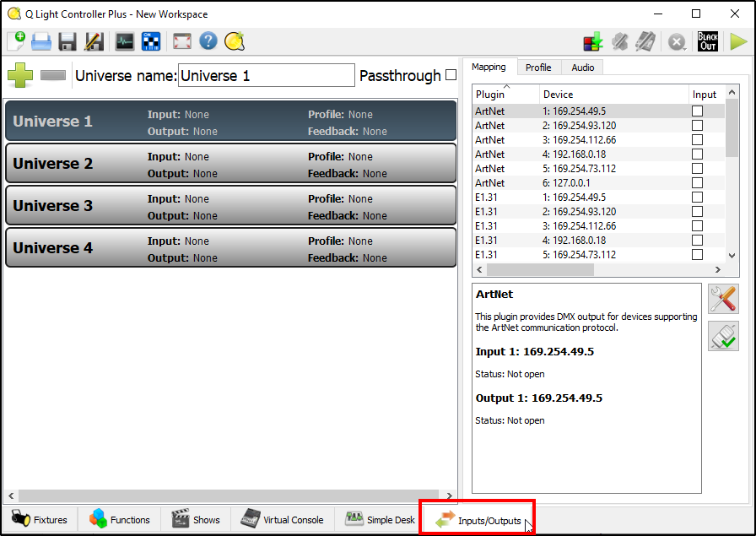The image size is (756, 536).
Task: Check Input for E1.31 3: 169.254.112.66
Action: coord(697,225)
